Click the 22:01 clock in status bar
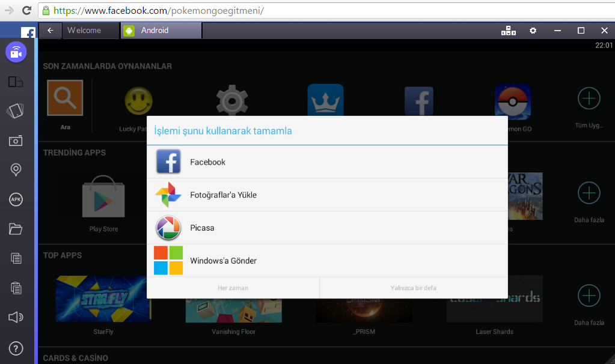This screenshot has height=364, width=615. pos(604,45)
